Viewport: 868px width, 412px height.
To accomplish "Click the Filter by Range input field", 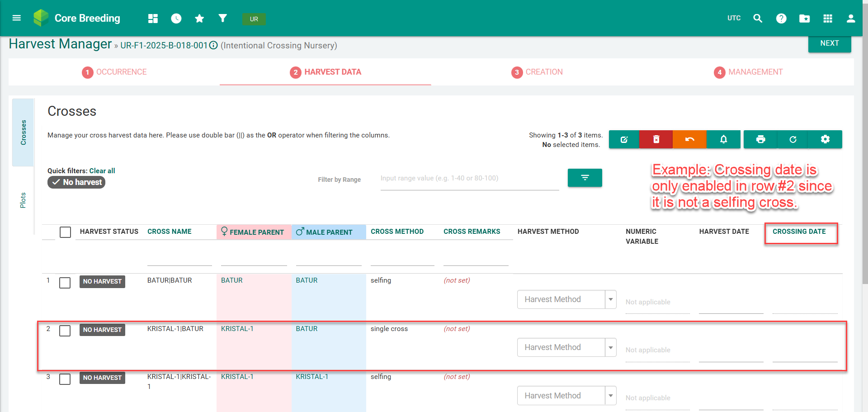I will [x=469, y=179].
